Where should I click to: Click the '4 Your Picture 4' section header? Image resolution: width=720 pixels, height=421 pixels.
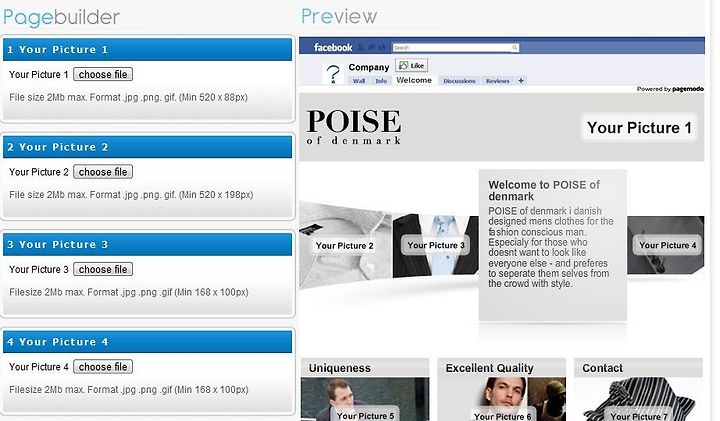147,342
